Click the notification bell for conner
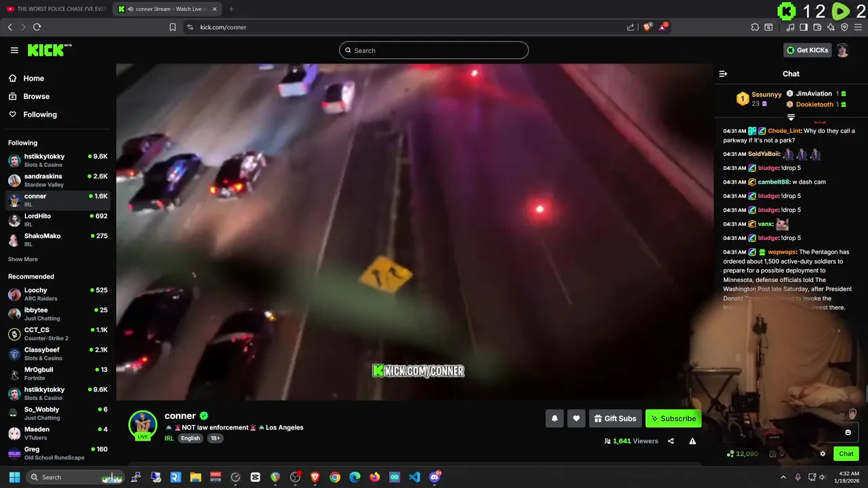The height and width of the screenshot is (488, 868). (554, 419)
